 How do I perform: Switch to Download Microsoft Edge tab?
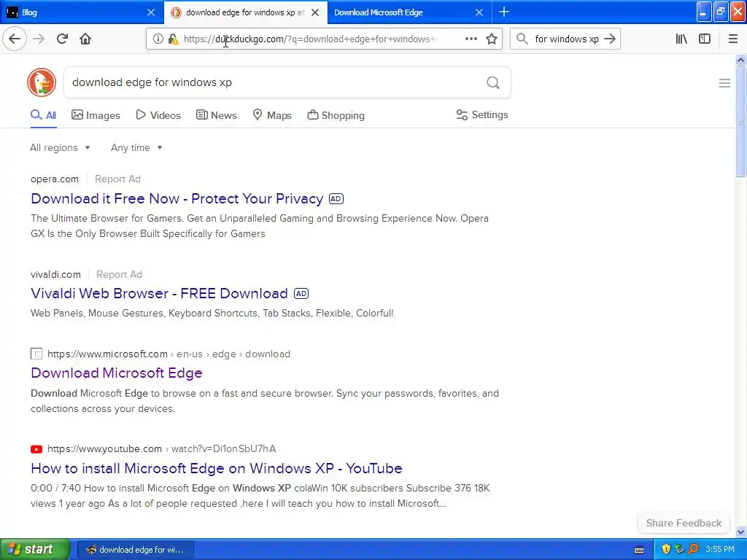point(410,12)
